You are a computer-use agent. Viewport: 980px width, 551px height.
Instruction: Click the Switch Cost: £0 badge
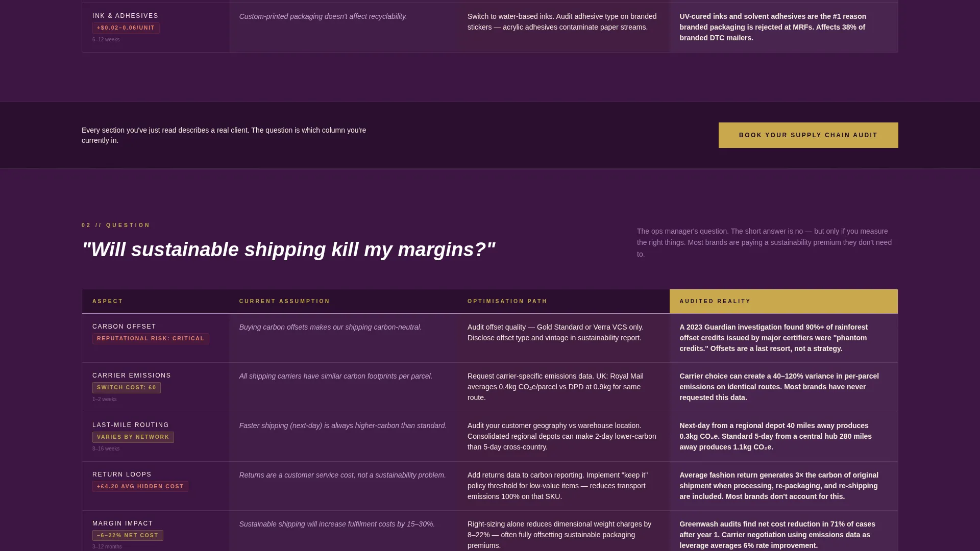pos(127,388)
